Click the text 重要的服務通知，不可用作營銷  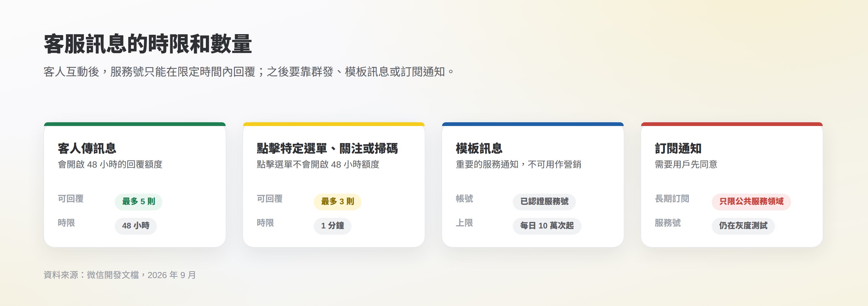tap(519, 165)
